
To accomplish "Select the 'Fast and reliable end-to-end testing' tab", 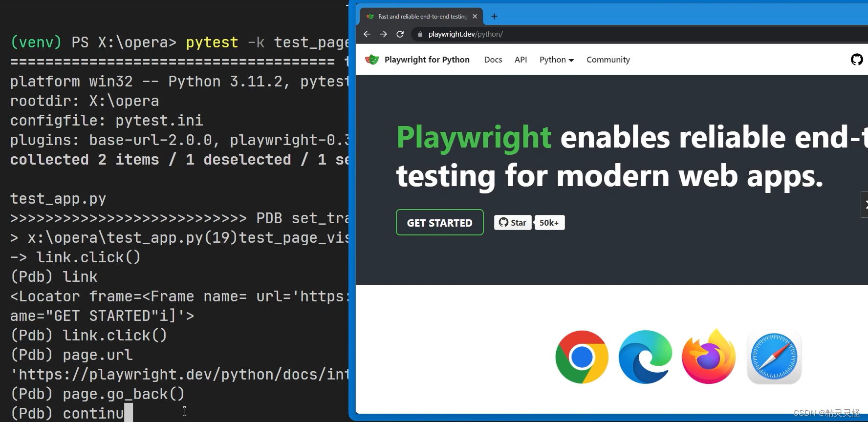I will (421, 17).
